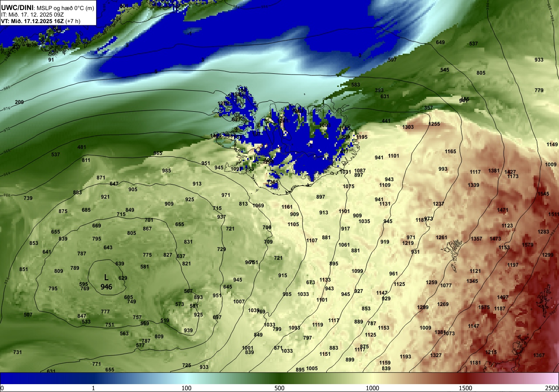Screen dimensions: 559x392
Task: Click the 1195 value east of Iceland
Action: point(362,137)
